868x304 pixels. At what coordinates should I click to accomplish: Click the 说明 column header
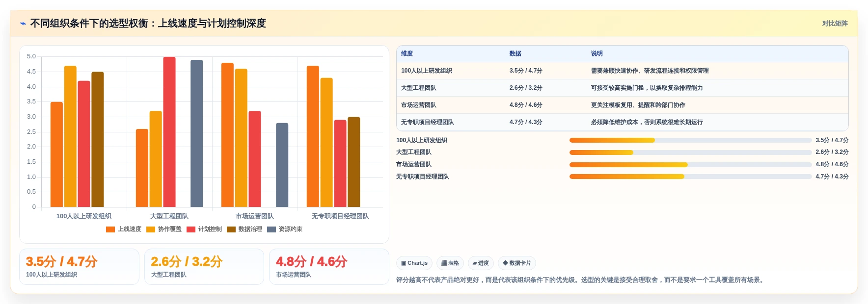(x=597, y=54)
